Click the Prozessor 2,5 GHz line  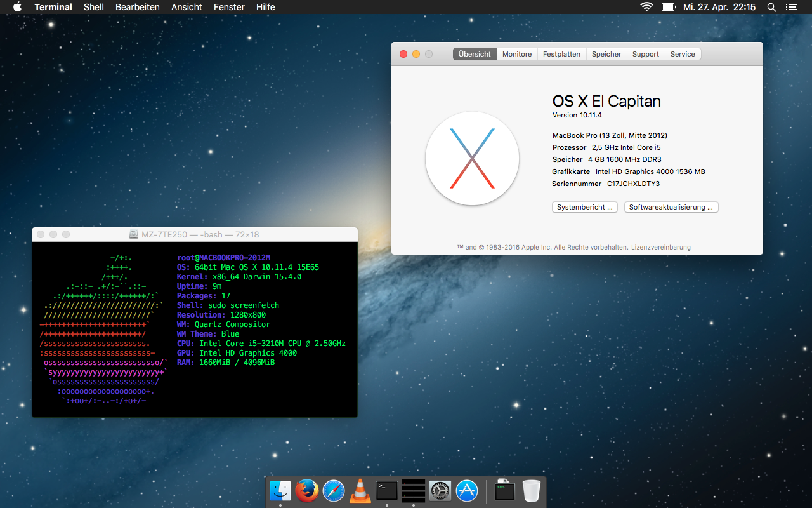tap(606, 147)
